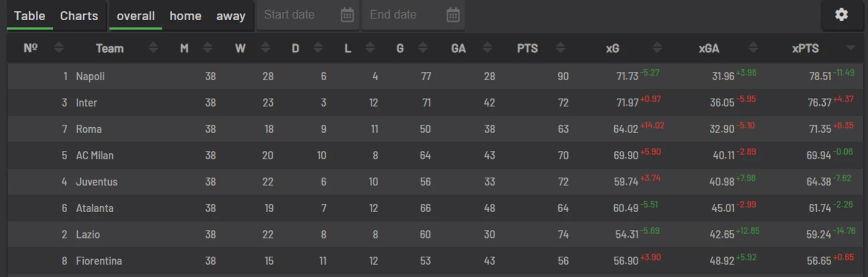Open the Napoli team link
Image resolution: width=868 pixels, height=277 pixels.
pos(90,77)
